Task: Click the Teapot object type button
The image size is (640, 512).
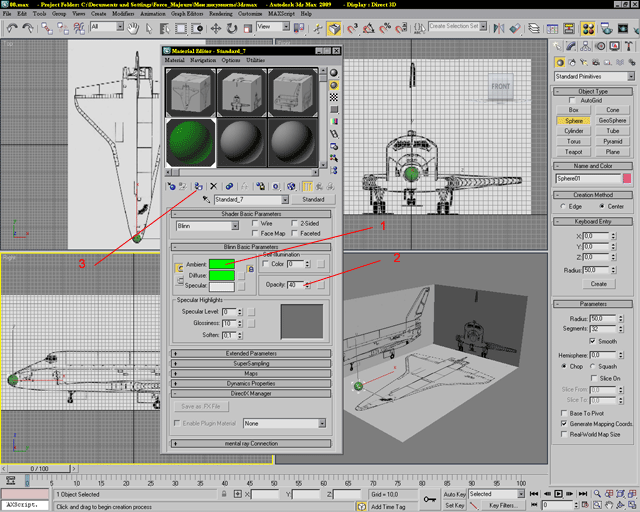Action: (x=573, y=152)
